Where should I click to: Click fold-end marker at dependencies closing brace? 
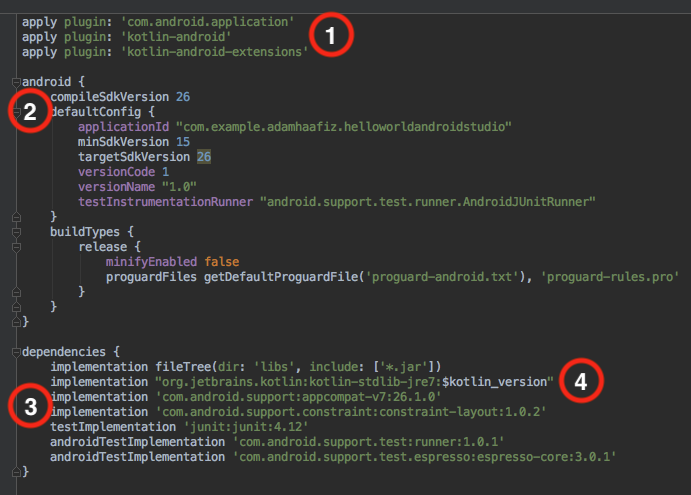coord(16,472)
